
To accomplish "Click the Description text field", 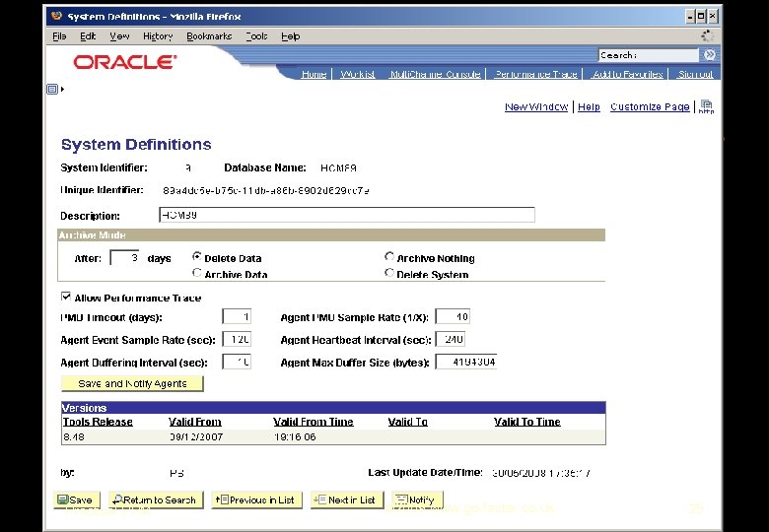I will (x=347, y=215).
